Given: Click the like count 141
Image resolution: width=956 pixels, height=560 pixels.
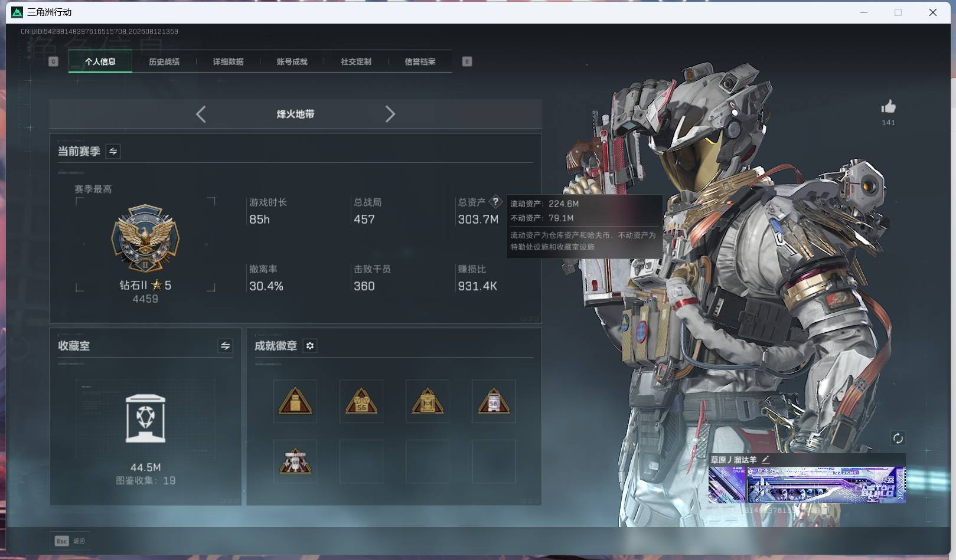Looking at the screenshot, I should (888, 123).
